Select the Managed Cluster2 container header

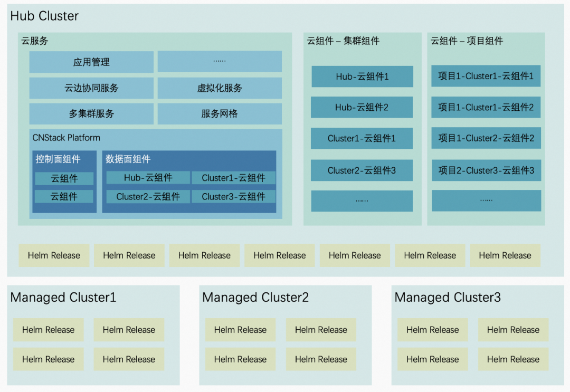(x=255, y=297)
